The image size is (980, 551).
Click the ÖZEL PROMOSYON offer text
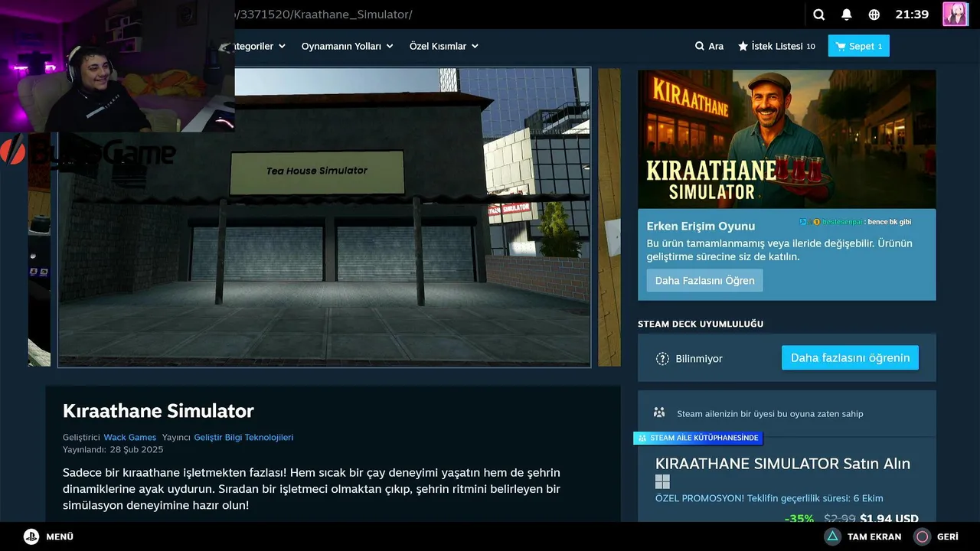[769, 497]
